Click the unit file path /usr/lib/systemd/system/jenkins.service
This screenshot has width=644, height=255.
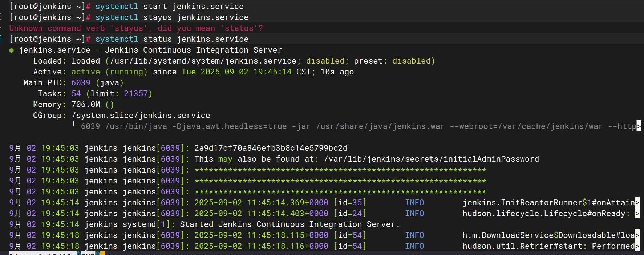pyautogui.click(x=203, y=61)
